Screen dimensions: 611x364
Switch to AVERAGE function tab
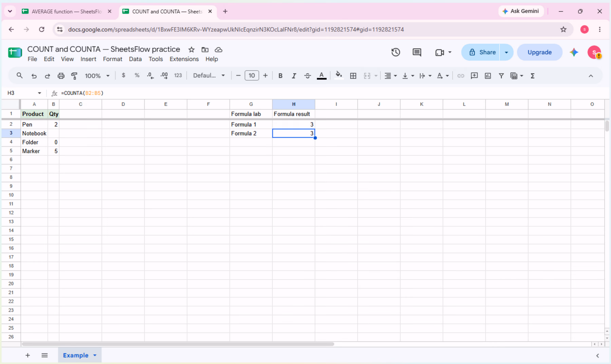click(66, 12)
